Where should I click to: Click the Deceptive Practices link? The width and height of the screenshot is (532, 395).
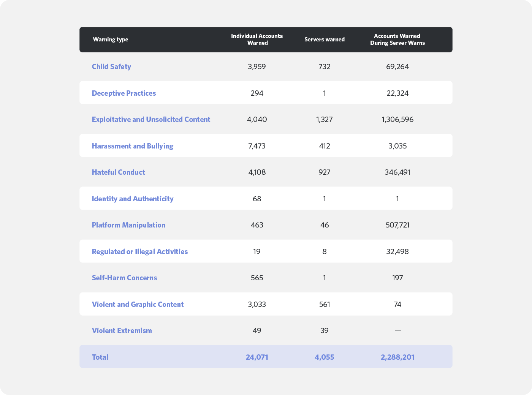tap(124, 93)
